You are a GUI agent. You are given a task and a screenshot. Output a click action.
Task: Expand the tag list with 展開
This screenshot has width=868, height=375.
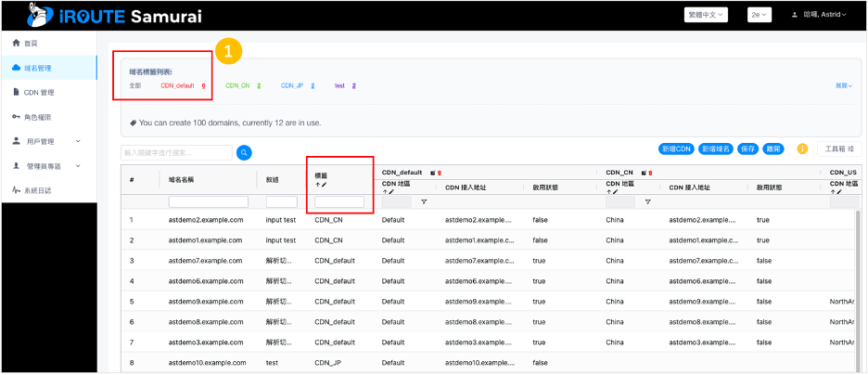click(x=843, y=85)
